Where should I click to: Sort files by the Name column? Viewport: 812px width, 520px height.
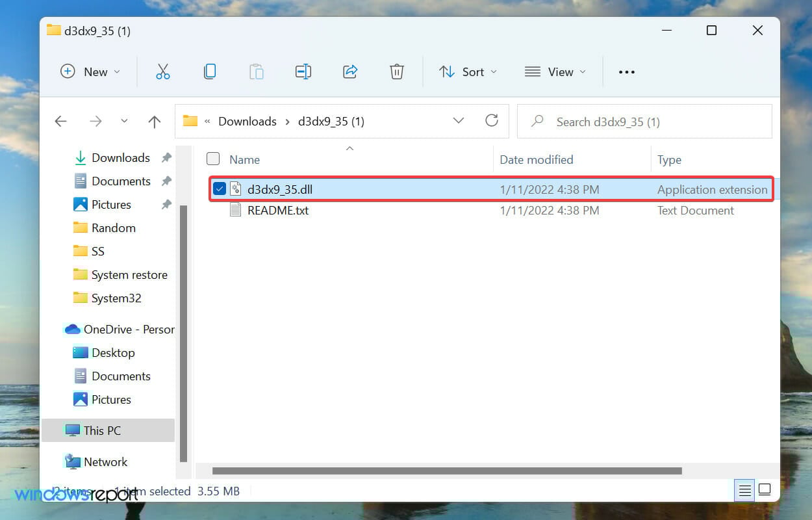tap(244, 159)
